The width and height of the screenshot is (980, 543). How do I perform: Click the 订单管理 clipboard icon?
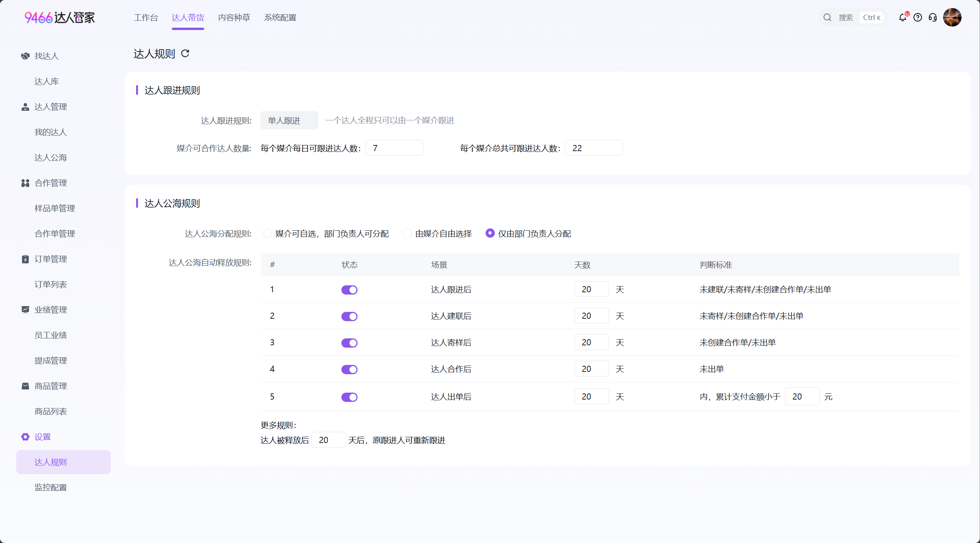pyautogui.click(x=25, y=259)
